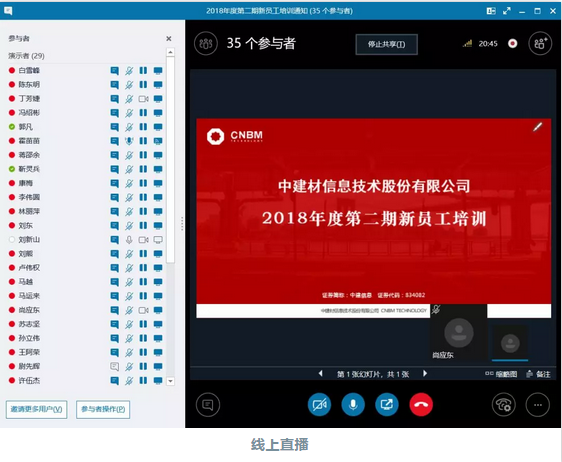Open the participants list round icon
The height and width of the screenshot is (462, 562).
[x=206, y=44]
